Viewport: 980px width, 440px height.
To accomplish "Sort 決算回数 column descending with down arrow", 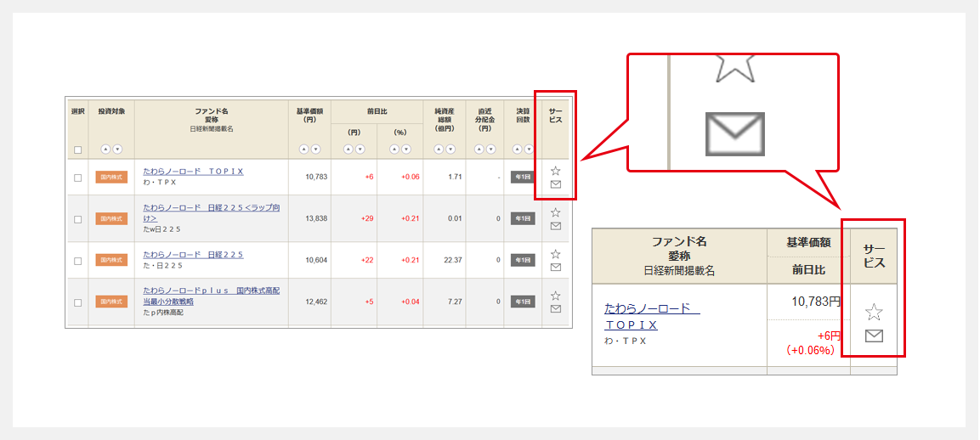I will click(x=529, y=149).
